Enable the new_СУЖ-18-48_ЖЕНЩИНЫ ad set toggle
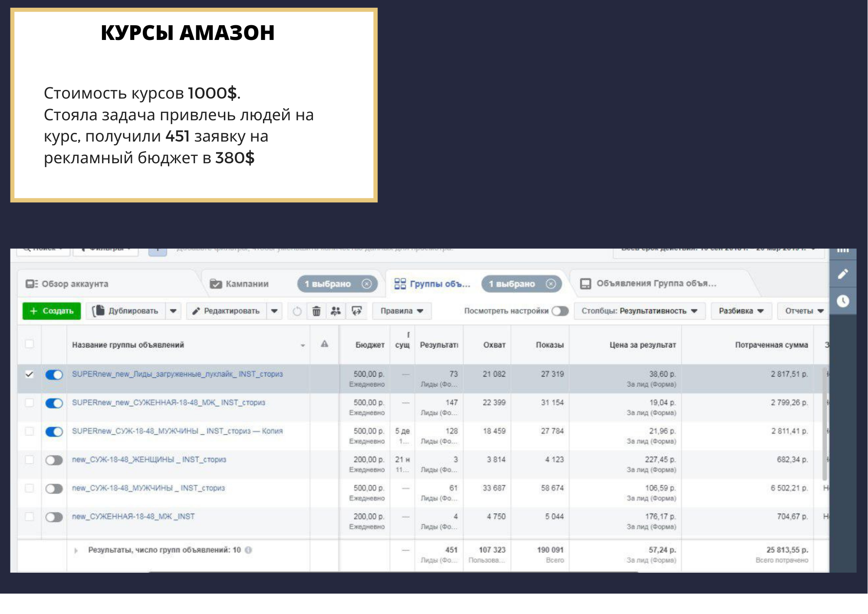This screenshot has height=614, width=868. point(54,460)
